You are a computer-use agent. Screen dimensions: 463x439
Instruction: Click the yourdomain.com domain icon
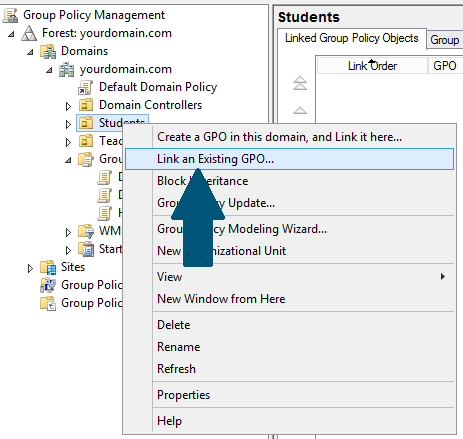[67, 69]
